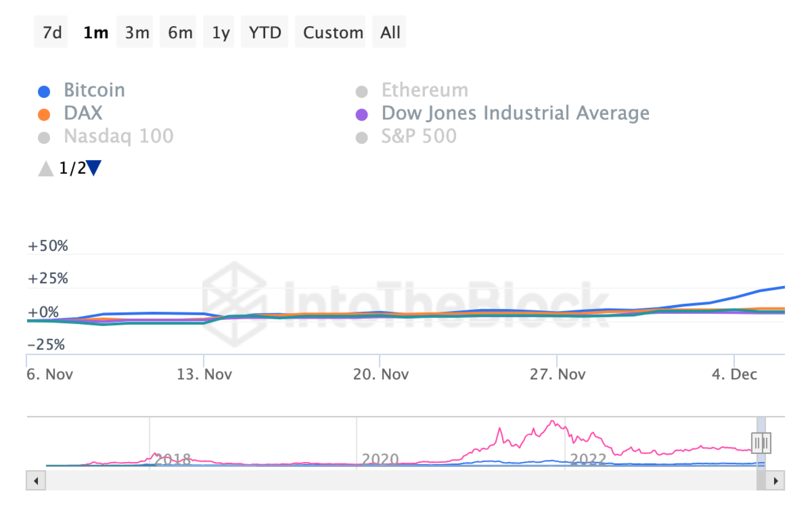Click the 20. Nov axis label
812x518 pixels.
click(x=381, y=374)
